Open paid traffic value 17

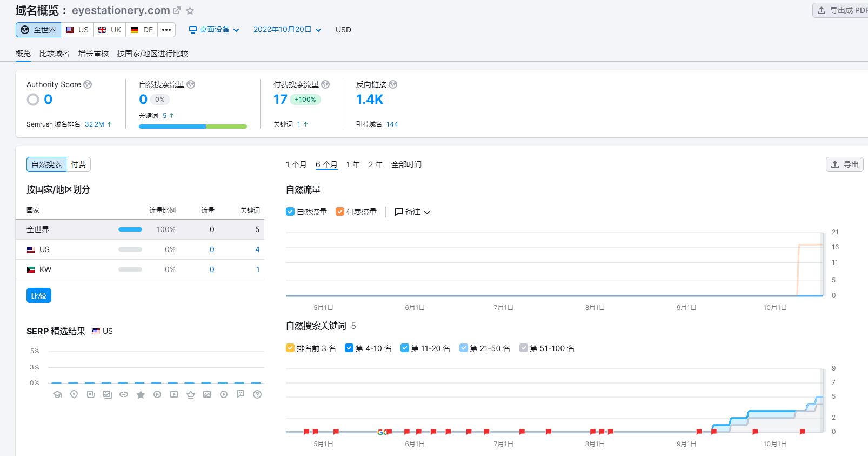point(281,100)
